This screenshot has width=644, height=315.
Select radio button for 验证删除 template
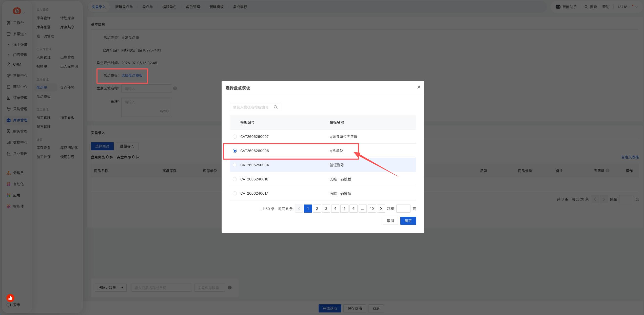coord(235,165)
